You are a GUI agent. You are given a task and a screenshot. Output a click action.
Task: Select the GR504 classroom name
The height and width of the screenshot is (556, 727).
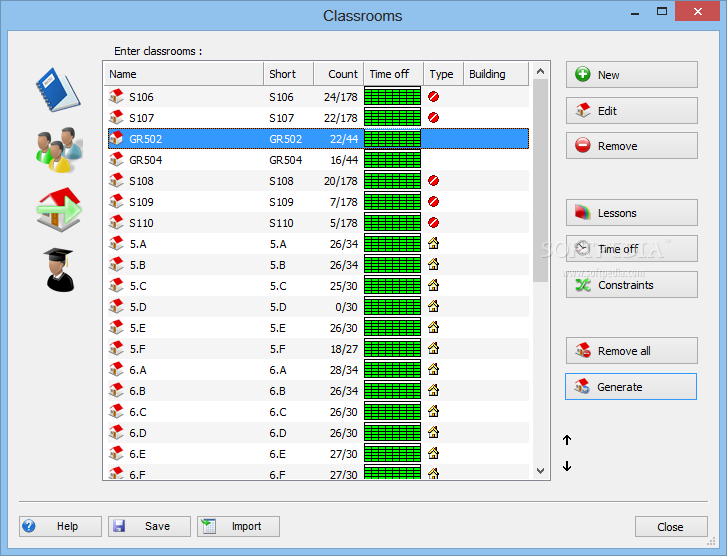146,160
